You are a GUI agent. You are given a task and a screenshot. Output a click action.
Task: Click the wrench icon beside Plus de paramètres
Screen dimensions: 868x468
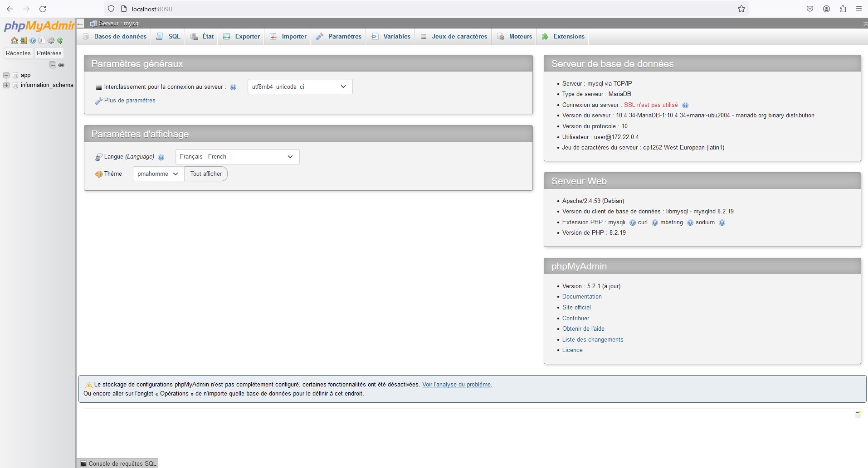[x=98, y=101]
